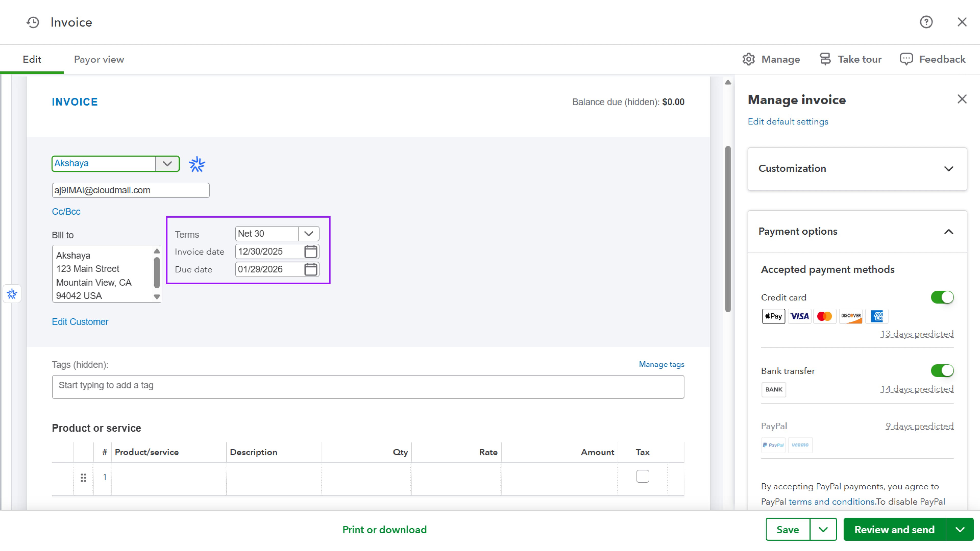
Task: Expand the Customization section
Action: pos(948,168)
